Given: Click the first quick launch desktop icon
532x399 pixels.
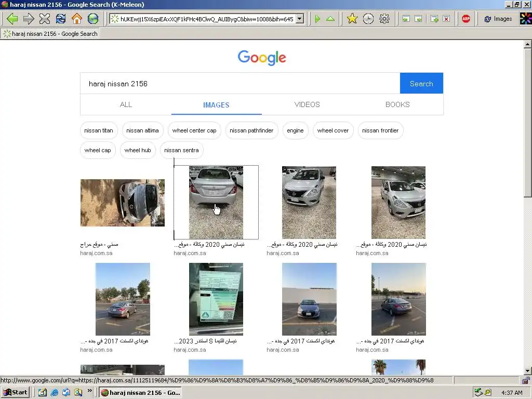Looking at the screenshot, I should 42,393.
